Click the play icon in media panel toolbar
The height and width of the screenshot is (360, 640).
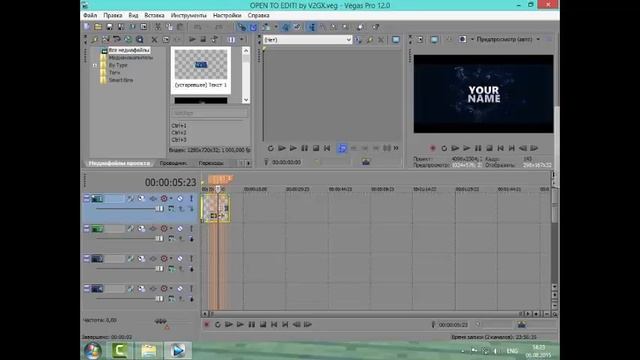click(192, 40)
